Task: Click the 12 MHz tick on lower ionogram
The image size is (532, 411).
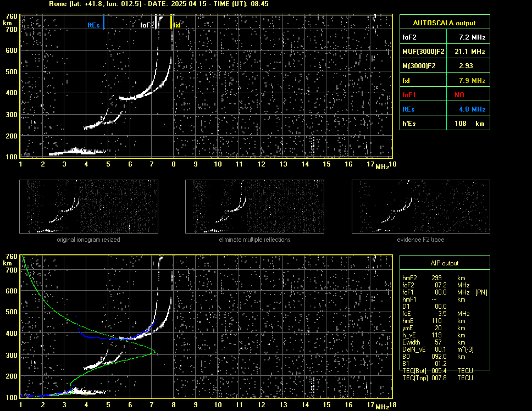Action: pos(261,404)
